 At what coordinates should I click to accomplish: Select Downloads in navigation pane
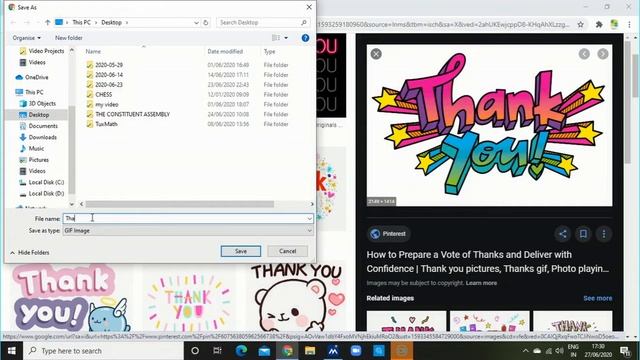coord(38,138)
